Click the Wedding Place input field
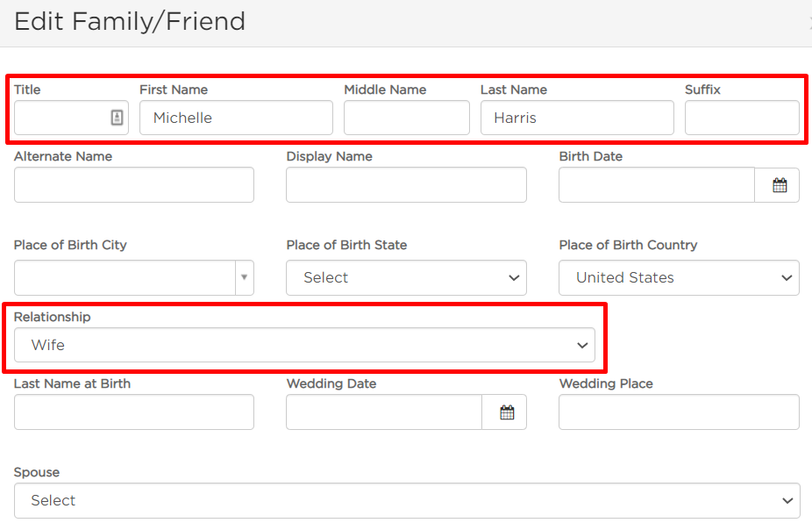 pyautogui.click(x=679, y=412)
